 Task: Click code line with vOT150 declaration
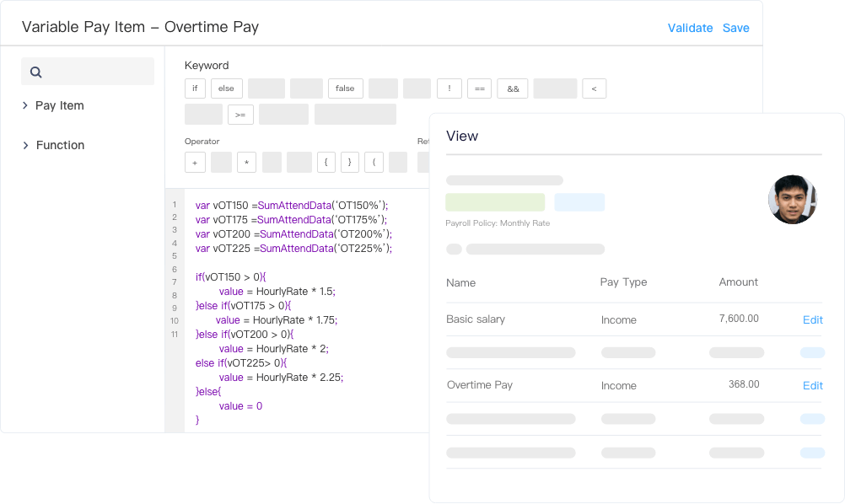(292, 205)
